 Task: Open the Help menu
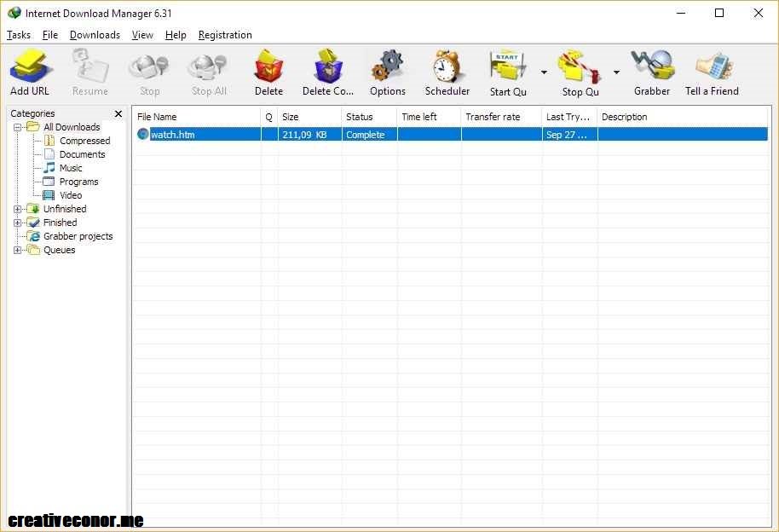[176, 35]
